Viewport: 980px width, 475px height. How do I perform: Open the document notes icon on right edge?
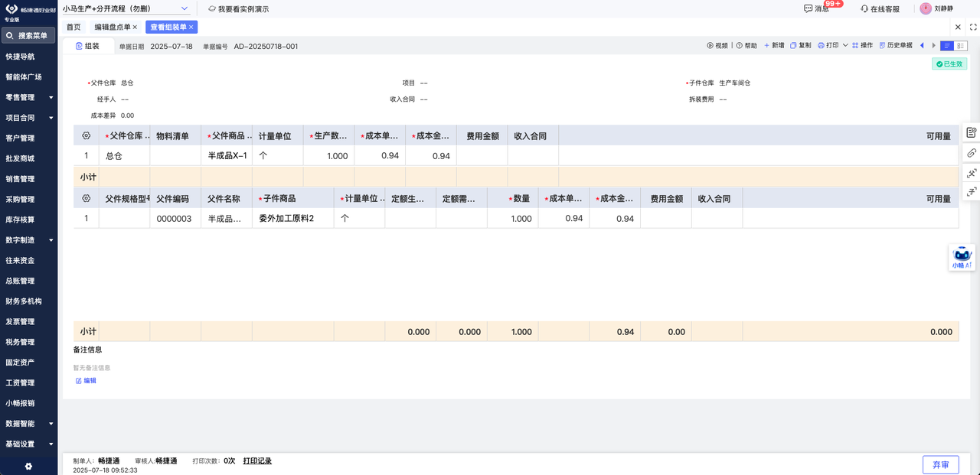pyautogui.click(x=971, y=132)
